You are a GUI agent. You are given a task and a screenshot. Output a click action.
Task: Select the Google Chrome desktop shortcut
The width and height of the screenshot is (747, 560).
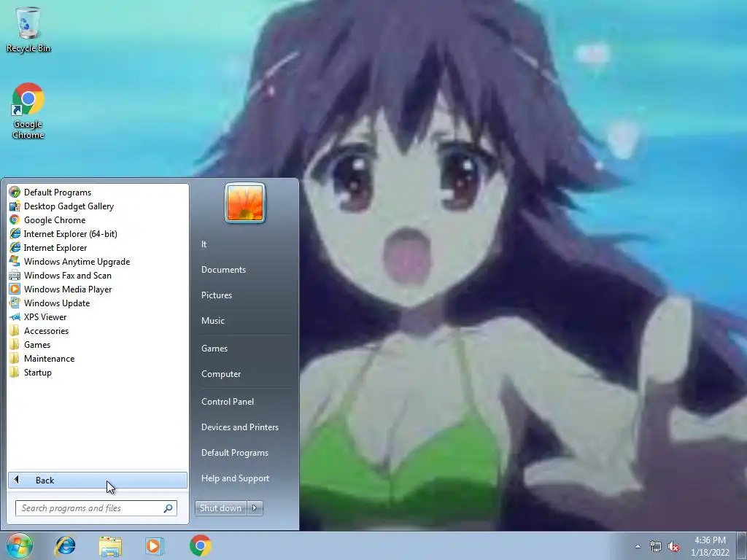pyautogui.click(x=28, y=111)
